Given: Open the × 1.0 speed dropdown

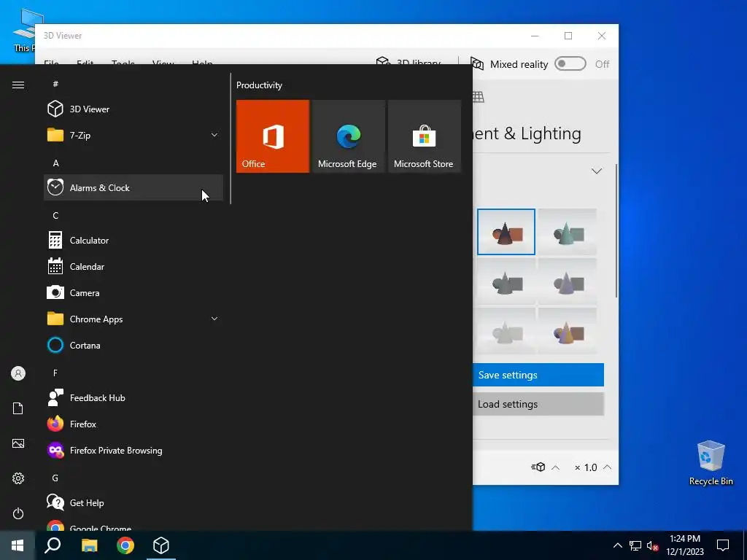Looking at the screenshot, I should (x=592, y=467).
